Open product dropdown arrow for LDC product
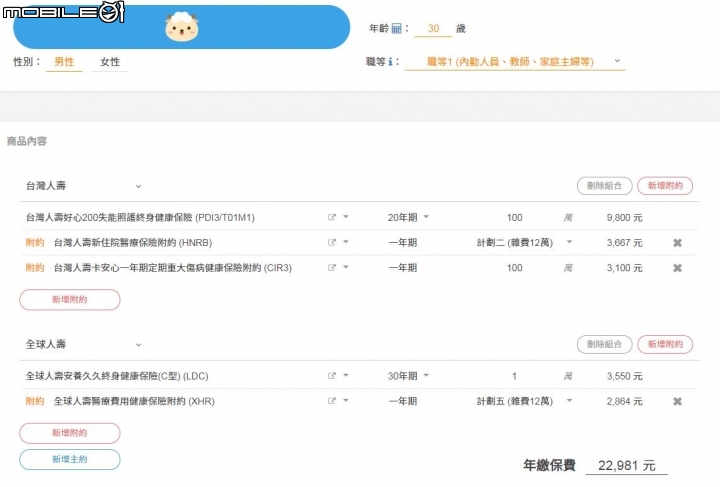The width and height of the screenshot is (720, 487). click(346, 375)
